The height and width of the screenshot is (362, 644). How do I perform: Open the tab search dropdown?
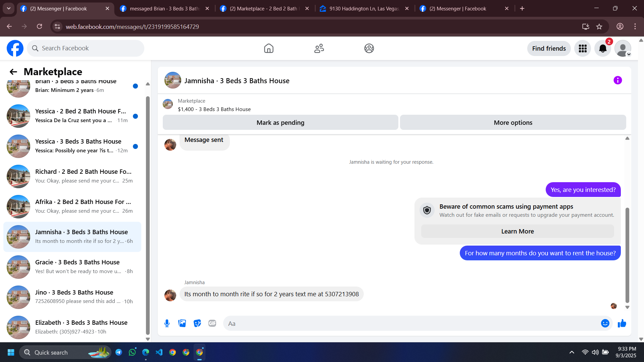pos(9,8)
